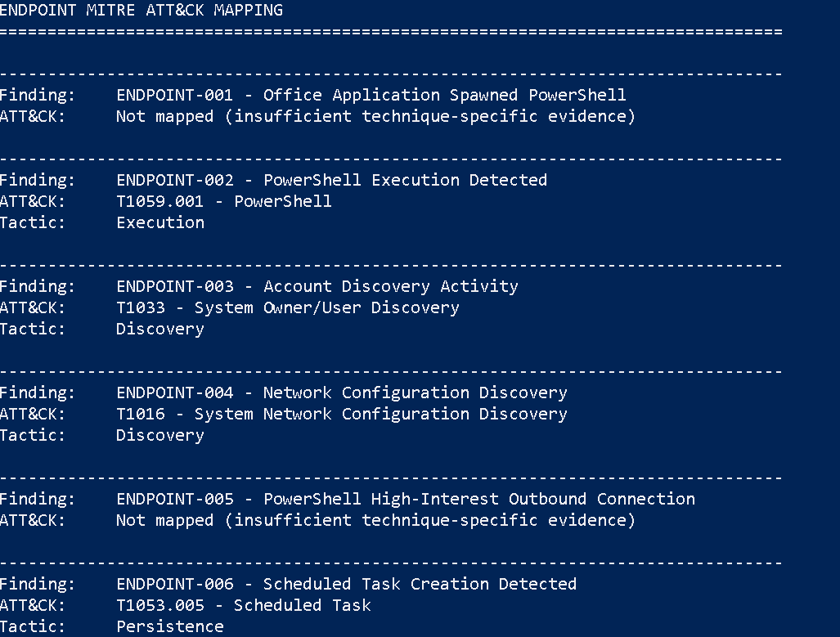Click the ATT&CK: label of ENDPOINT-005
Screen dimensions: 840x637
click(x=33, y=521)
